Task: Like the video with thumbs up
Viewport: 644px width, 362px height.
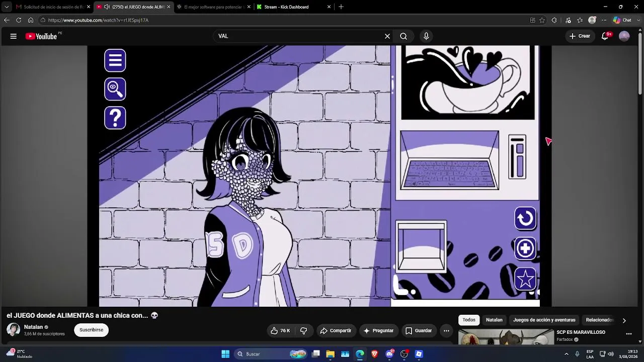Action: 280,331
